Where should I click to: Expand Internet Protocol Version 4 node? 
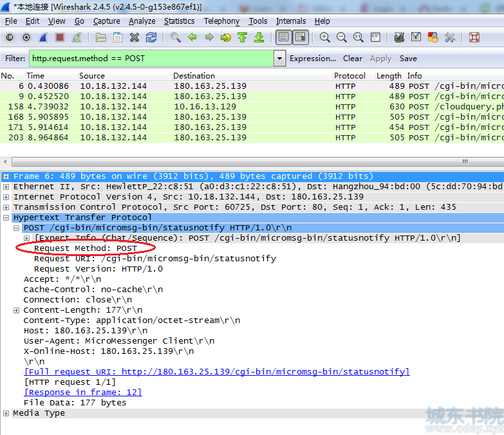[6, 197]
